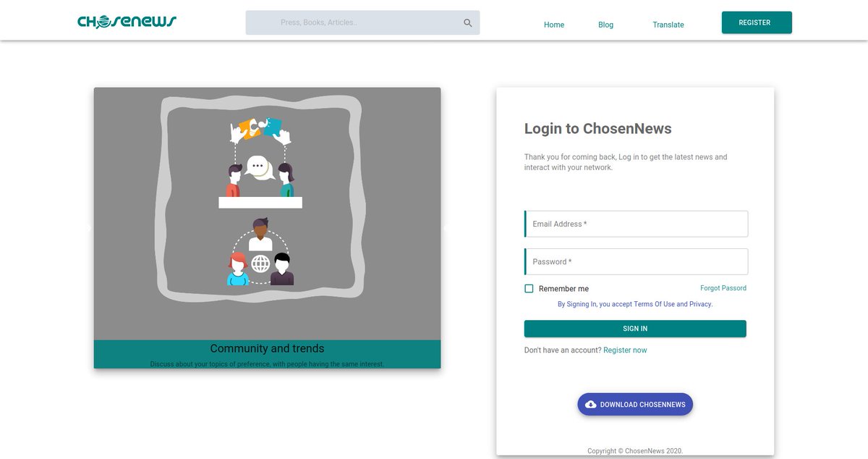Open the Terms Of Use link
868x459 pixels.
(652, 304)
